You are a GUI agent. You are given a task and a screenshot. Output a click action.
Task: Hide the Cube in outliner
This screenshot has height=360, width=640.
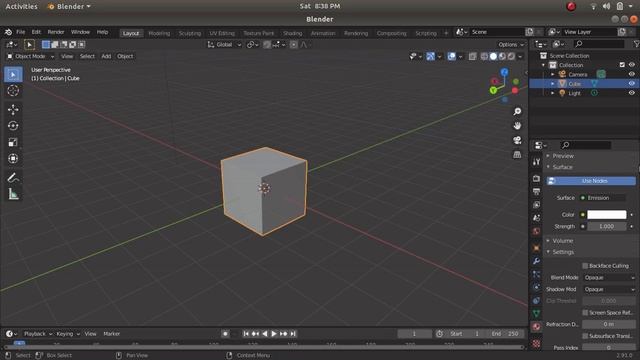point(631,84)
